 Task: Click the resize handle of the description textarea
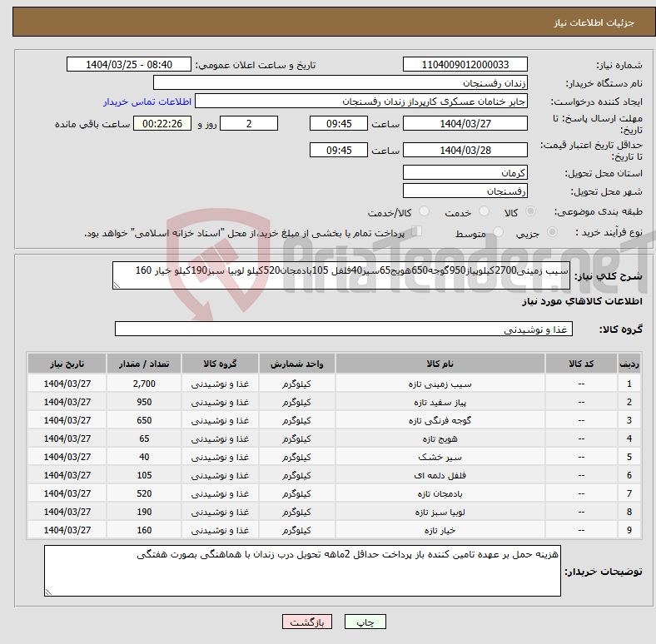[x=117, y=285]
